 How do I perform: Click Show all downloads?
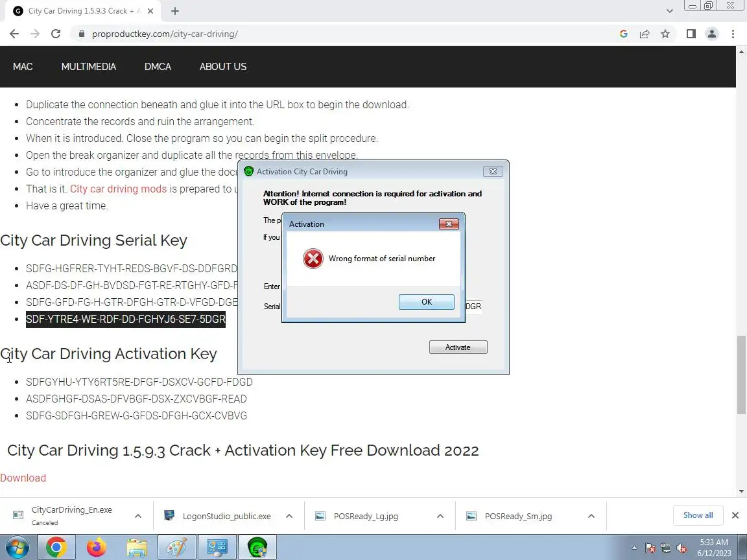pyautogui.click(x=698, y=515)
